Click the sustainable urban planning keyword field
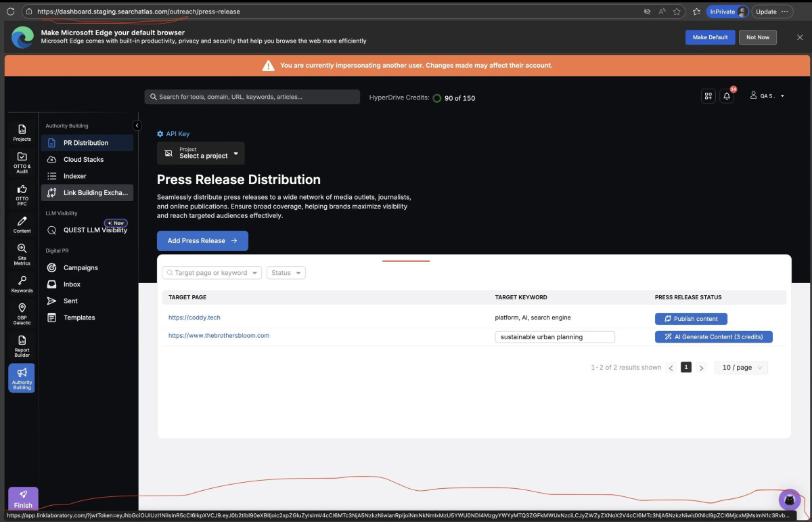812x522 pixels. [x=554, y=336]
